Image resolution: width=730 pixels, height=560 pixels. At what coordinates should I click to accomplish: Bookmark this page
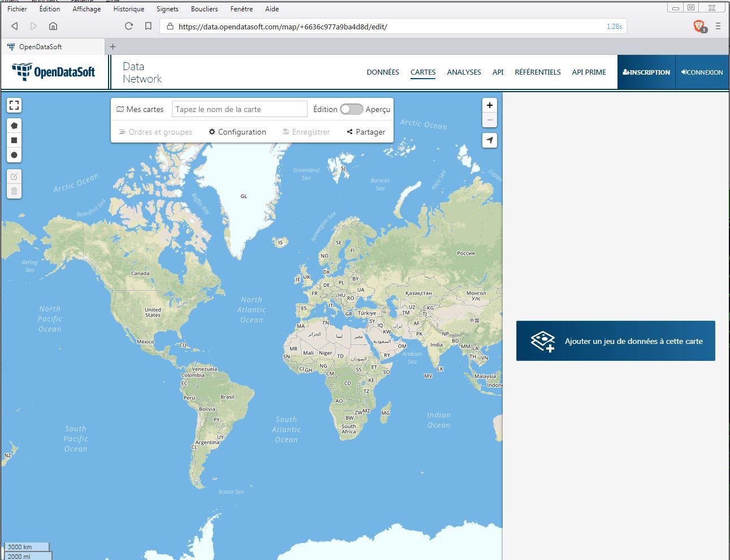pos(148,26)
